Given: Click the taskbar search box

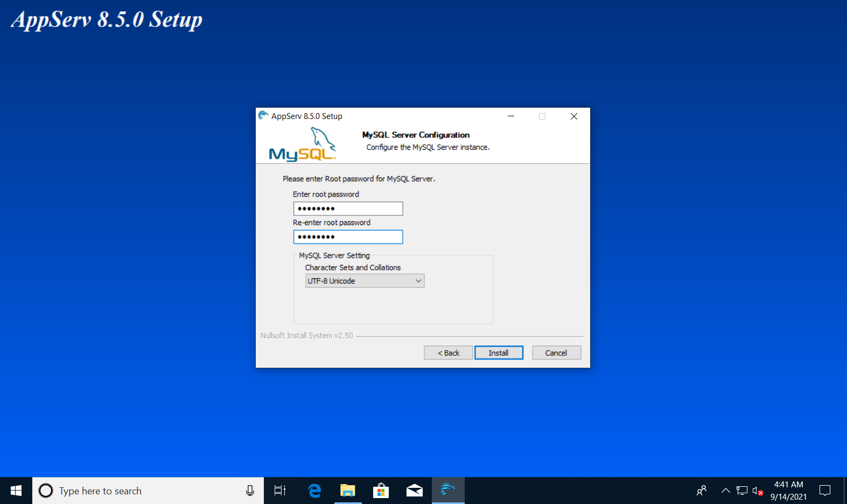Looking at the screenshot, I should (148, 491).
